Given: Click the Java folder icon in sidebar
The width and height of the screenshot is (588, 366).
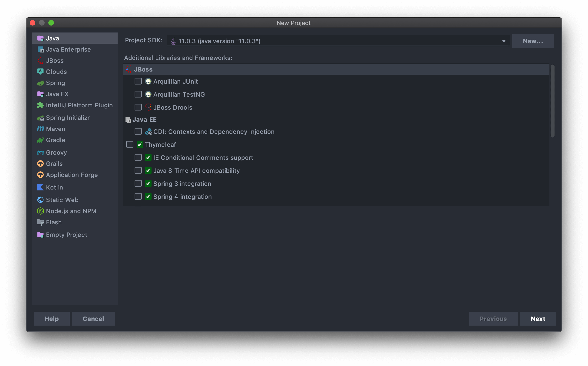Looking at the screenshot, I should tap(40, 38).
